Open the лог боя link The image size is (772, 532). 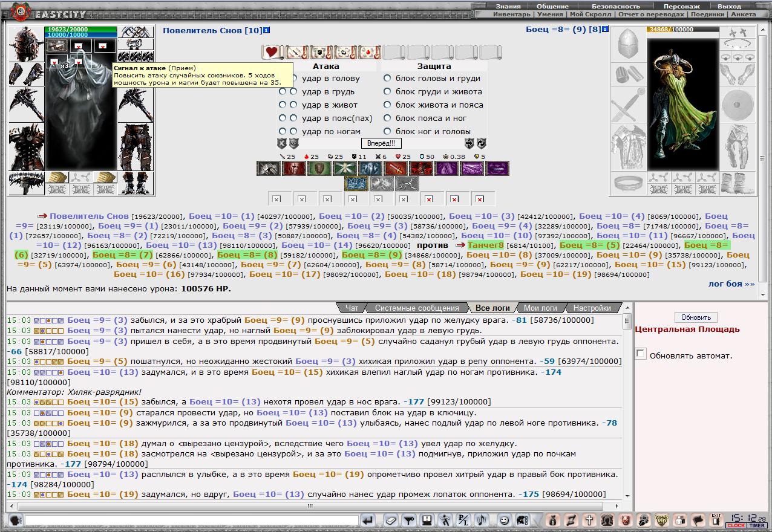(x=731, y=284)
